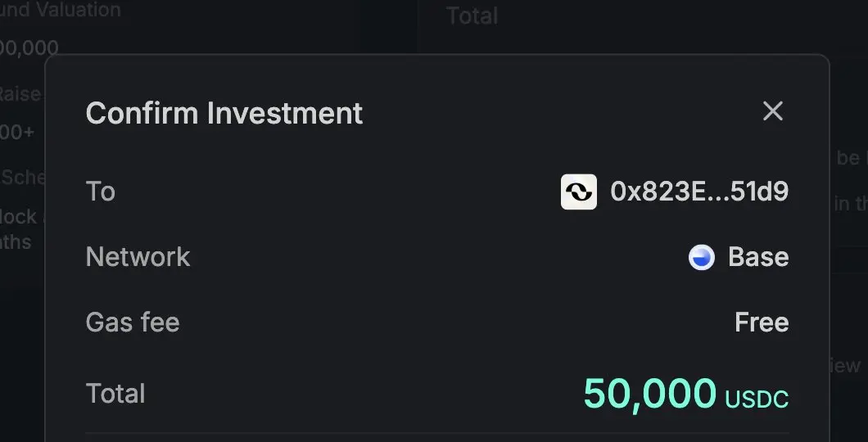Click the Total label inside dialog

coord(115,394)
